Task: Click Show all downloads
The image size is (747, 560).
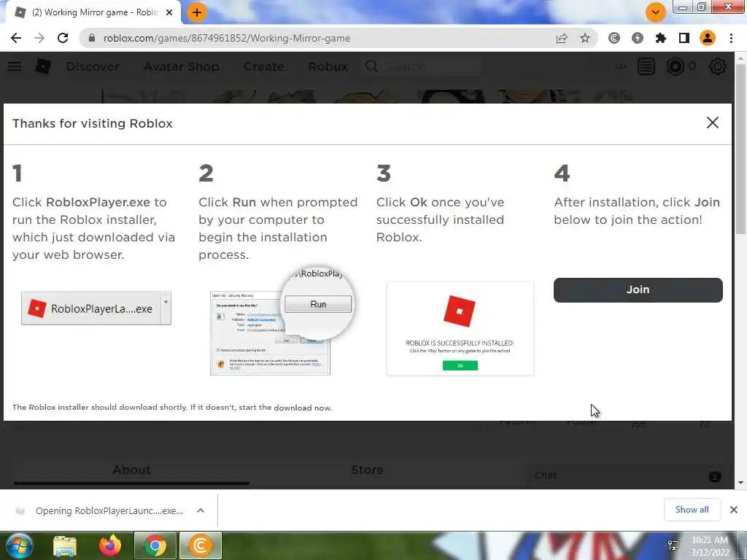Action: point(692,510)
